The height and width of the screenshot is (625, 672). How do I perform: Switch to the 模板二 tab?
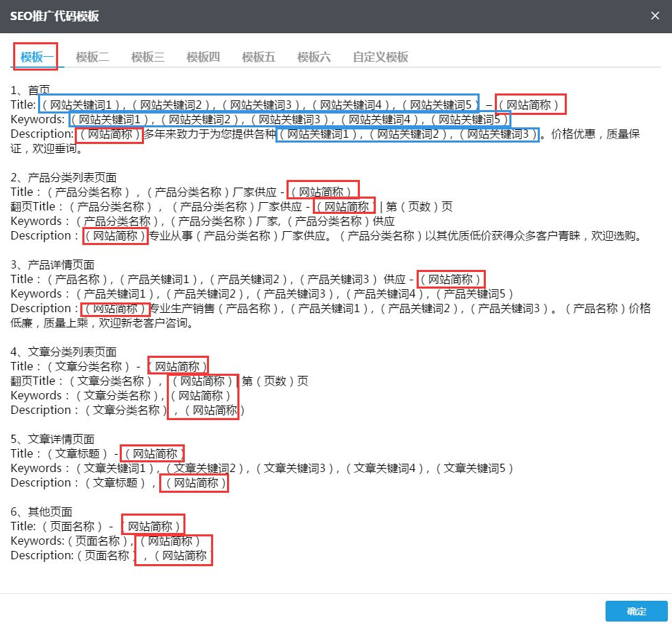92,58
